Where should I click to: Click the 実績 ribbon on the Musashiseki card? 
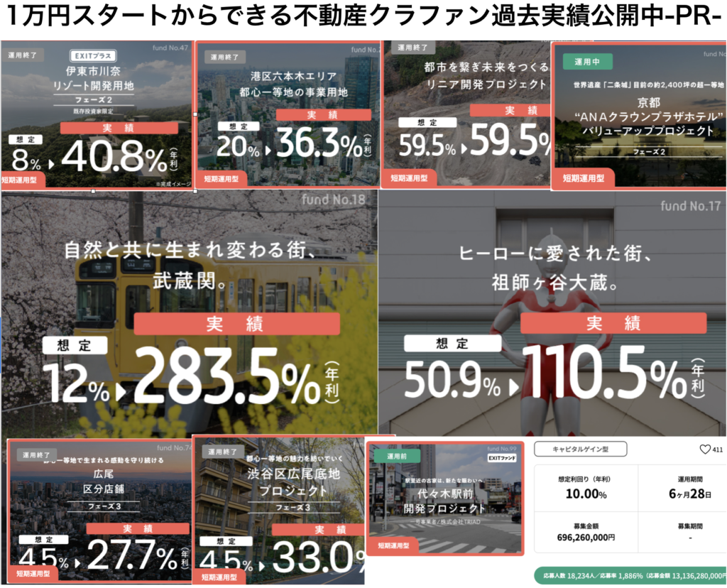(234, 325)
